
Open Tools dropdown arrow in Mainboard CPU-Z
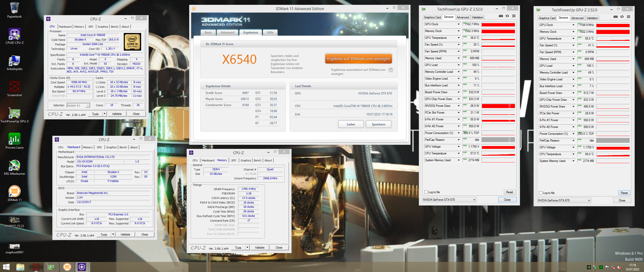click(113, 234)
